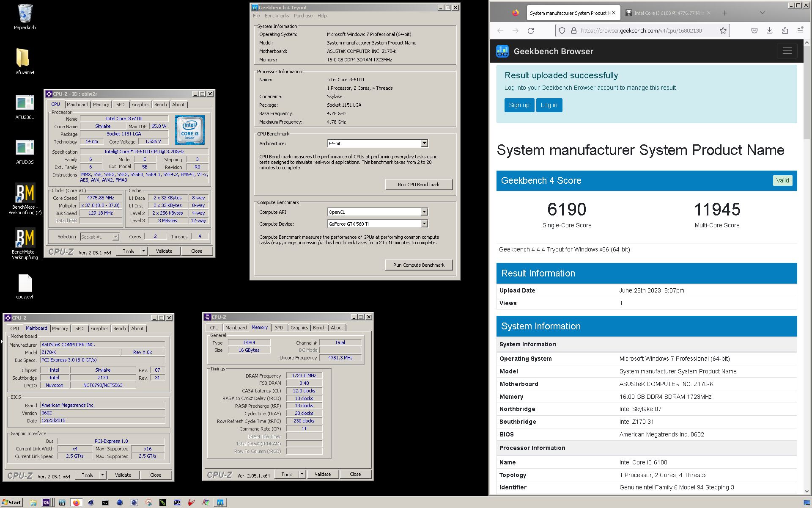Click the 6190 Single-Core Score value
The height and width of the screenshot is (508, 812).
[567, 209]
